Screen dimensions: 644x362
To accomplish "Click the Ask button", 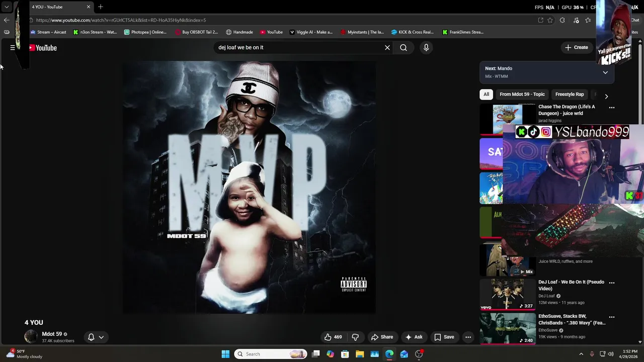I will coord(414,337).
